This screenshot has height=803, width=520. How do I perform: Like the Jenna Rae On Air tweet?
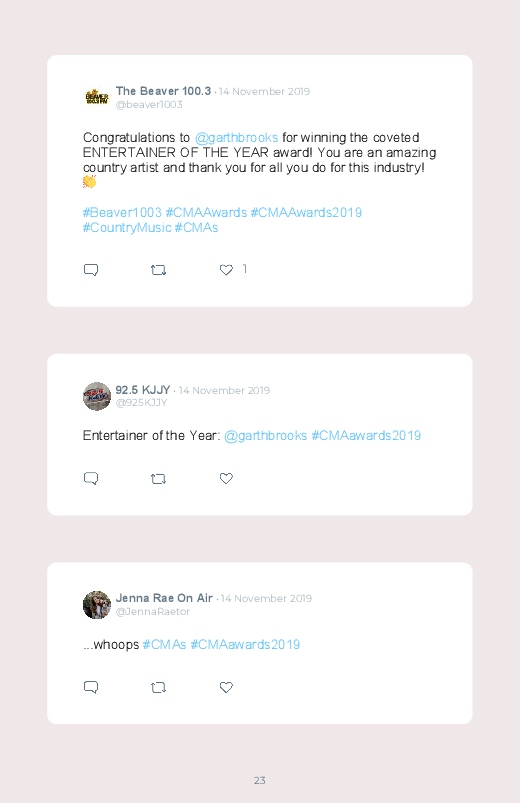pyautogui.click(x=226, y=687)
